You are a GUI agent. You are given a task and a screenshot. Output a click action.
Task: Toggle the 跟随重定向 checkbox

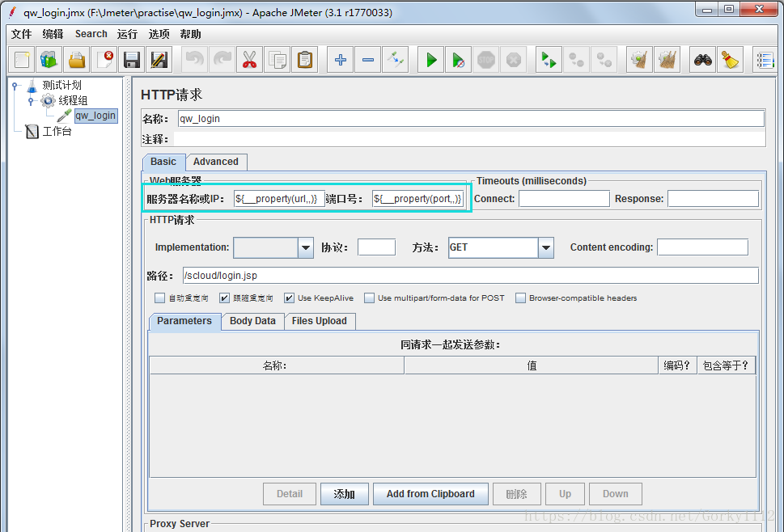(x=224, y=298)
